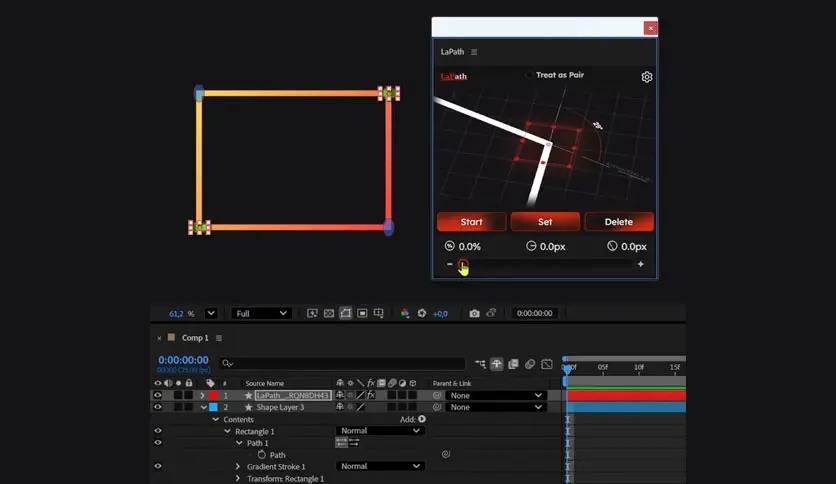Click the 0.0% percentage value

coord(469,247)
